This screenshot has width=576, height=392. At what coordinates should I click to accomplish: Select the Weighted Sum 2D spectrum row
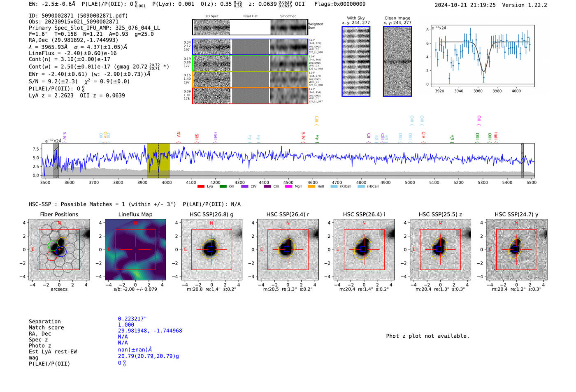coord(250,28)
